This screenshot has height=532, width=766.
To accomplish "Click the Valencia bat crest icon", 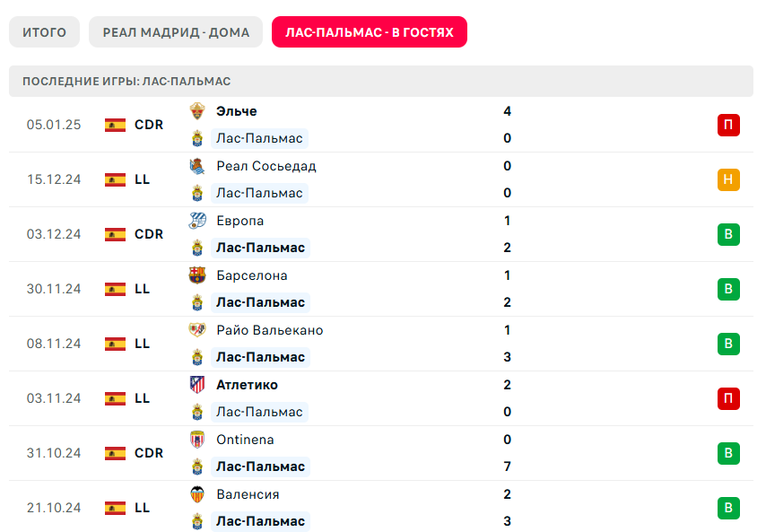I will pyautogui.click(x=197, y=494).
